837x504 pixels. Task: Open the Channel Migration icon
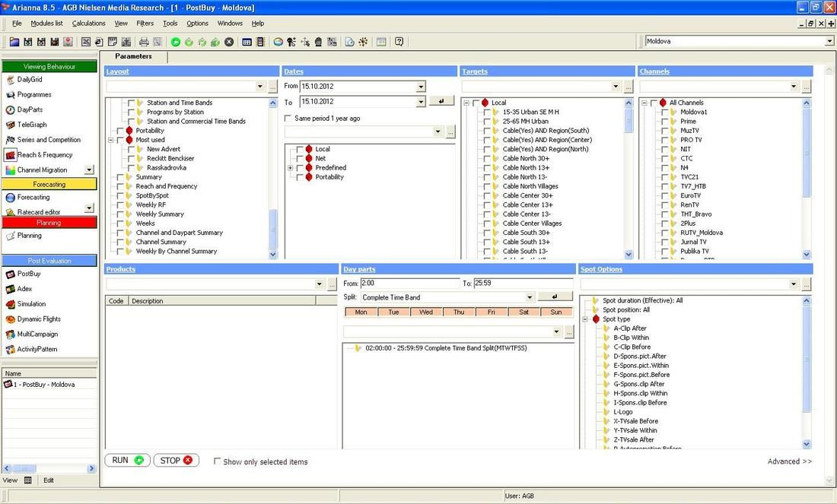(x=10, y=170)
